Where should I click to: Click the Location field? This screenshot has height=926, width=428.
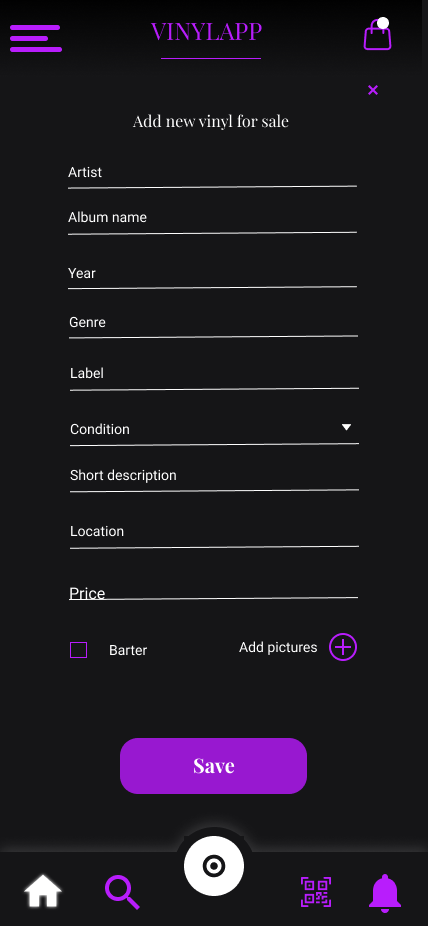point(214,534)
